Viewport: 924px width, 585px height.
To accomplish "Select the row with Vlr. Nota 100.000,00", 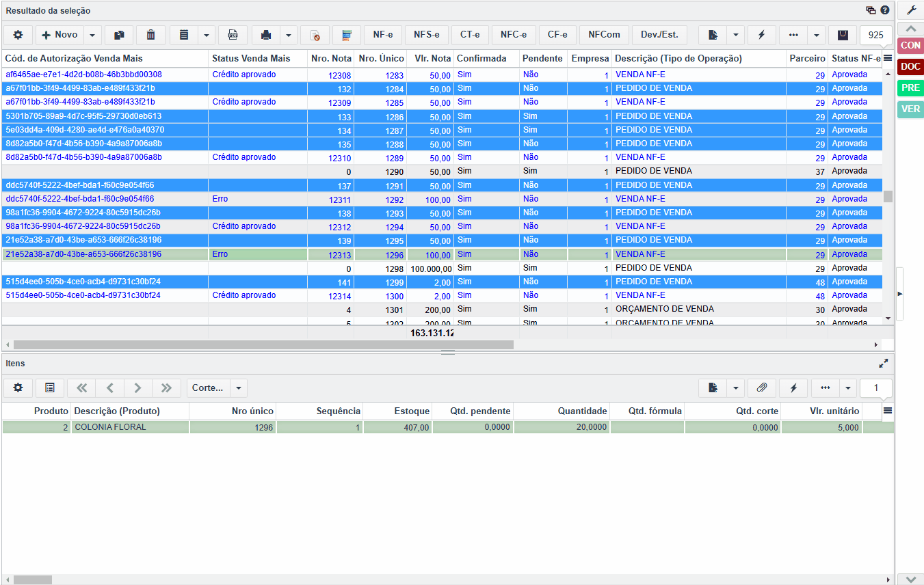I will tap(442, 268).
